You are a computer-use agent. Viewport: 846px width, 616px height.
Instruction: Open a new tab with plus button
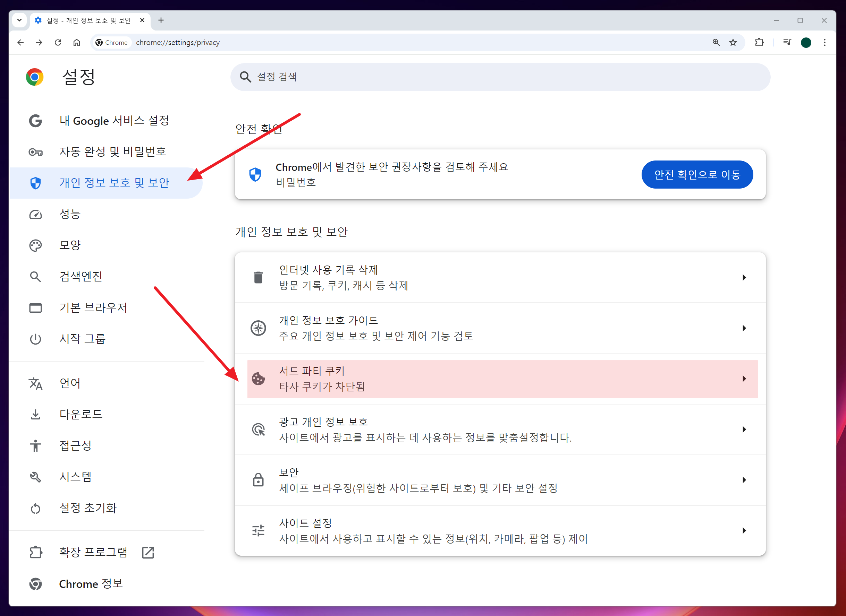[x=161, y=20]
